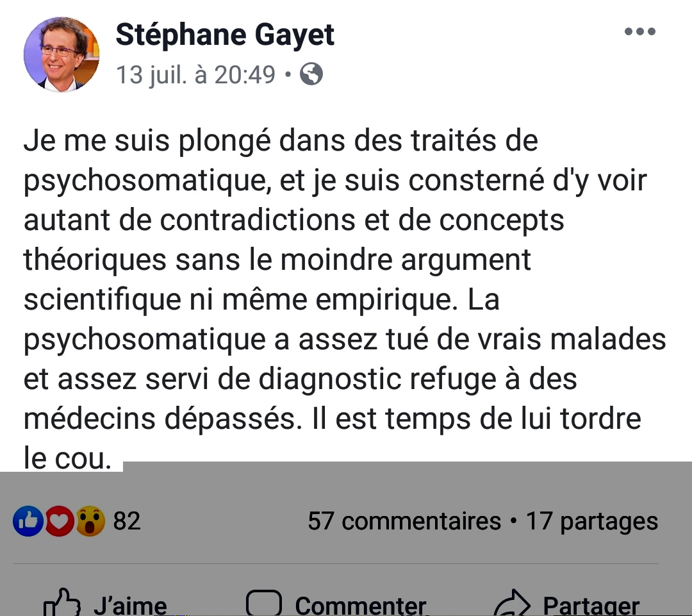Click the blue thumbs-up reaction icon
Screen dimensions: 692x616
[x=28, y=521]
